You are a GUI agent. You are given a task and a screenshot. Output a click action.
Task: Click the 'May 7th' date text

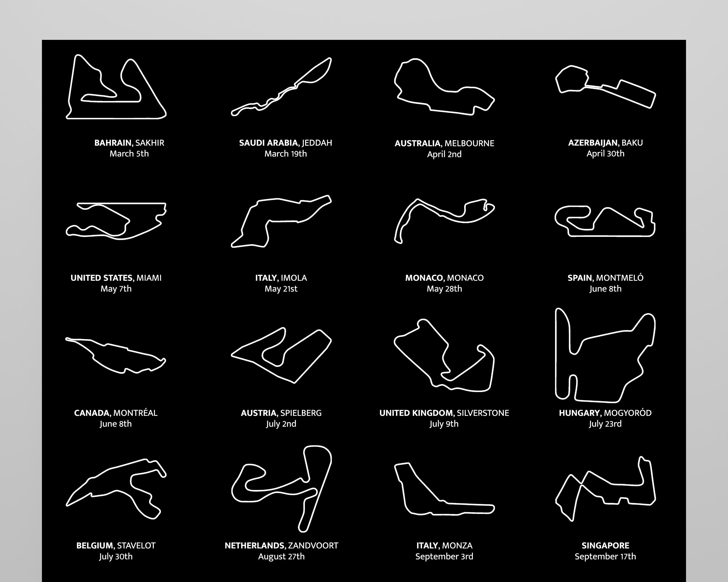pos(116,289)
